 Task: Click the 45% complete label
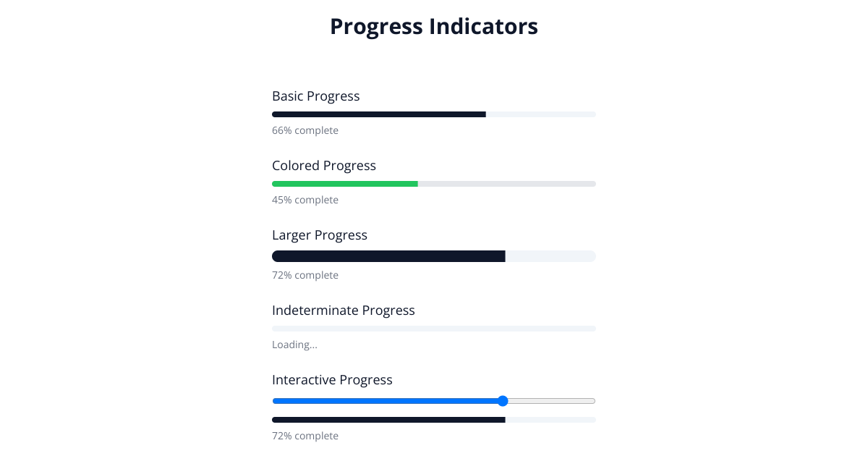[x=305, y=200]
